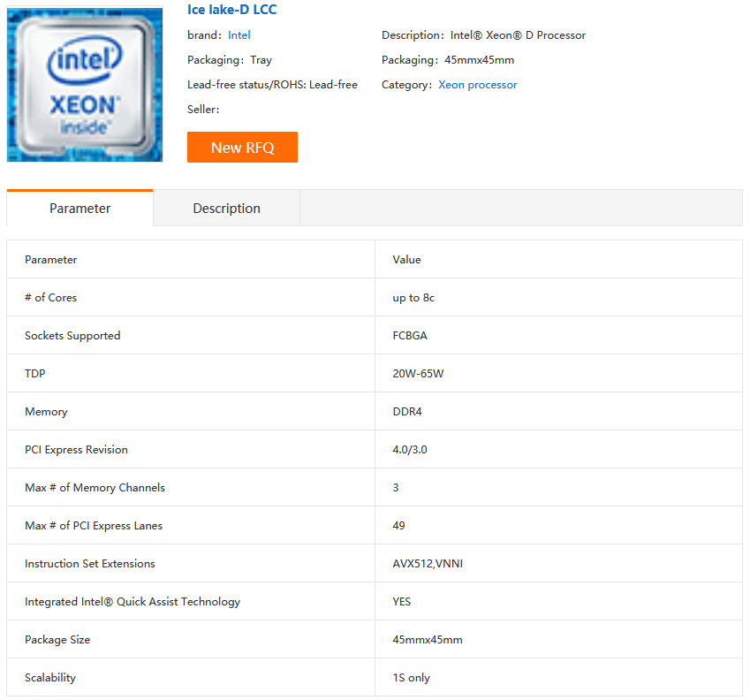Click the '45mmx45mm' Package Size value
This screenshot has width=750, height=700.
point(428,640)
